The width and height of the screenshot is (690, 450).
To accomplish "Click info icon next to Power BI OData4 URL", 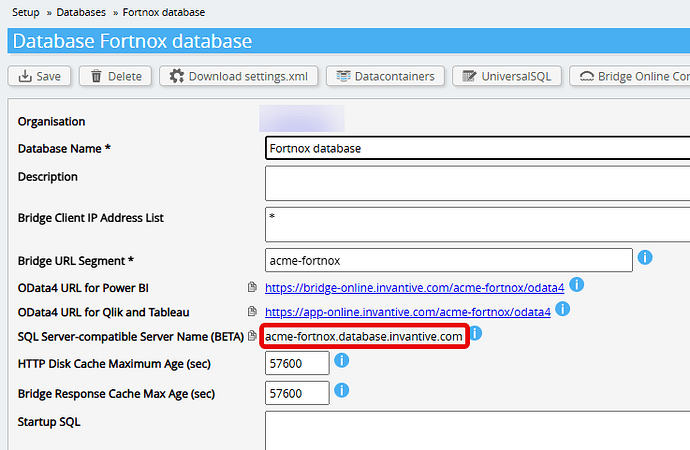I will click(577, 286).
